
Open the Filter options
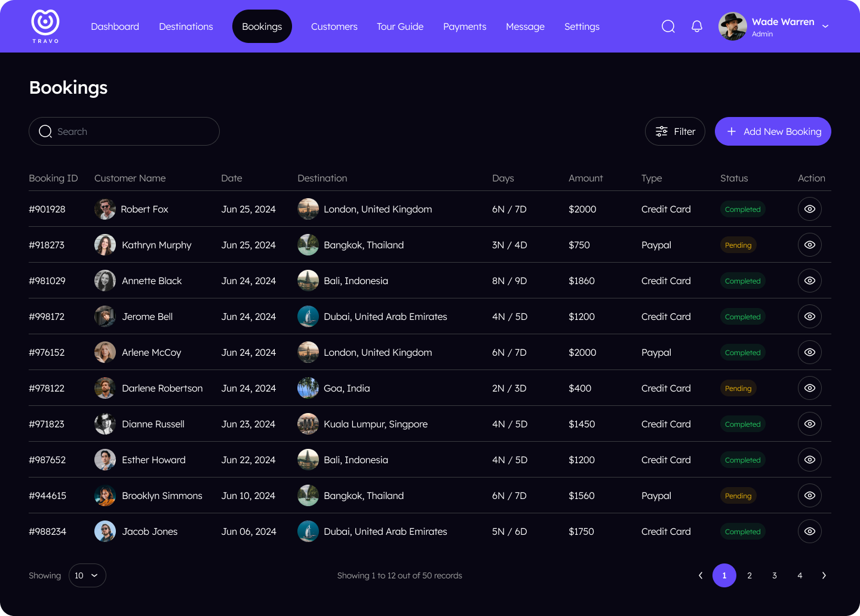point(675,131)
